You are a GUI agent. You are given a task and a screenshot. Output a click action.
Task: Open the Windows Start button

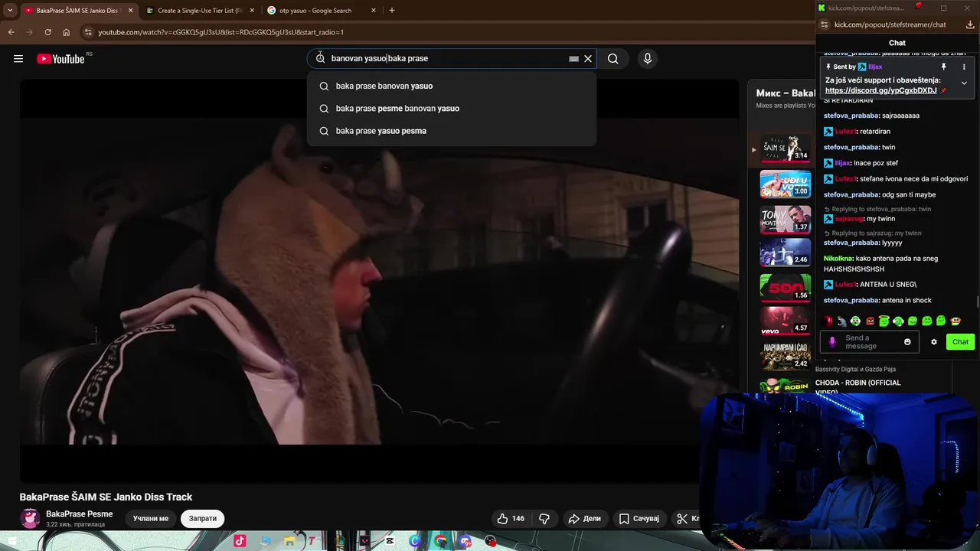tap(13, 541)
